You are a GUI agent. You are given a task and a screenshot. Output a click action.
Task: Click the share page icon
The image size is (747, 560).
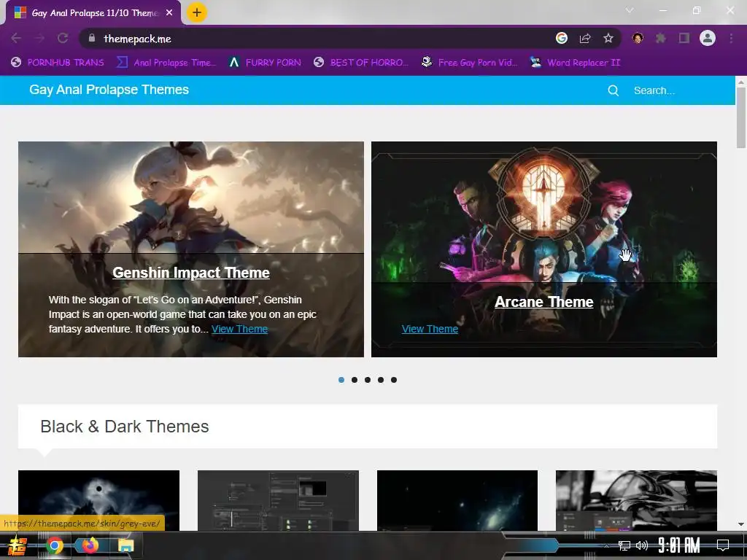coord(585,38)
